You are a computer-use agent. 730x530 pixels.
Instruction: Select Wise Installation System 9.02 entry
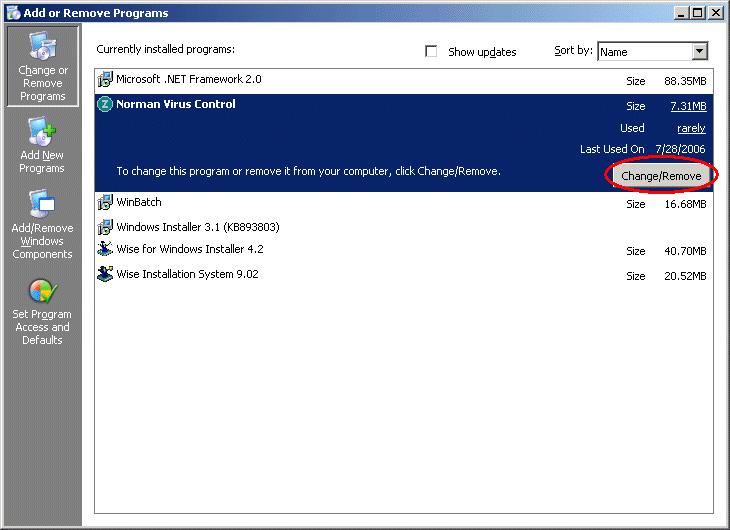click(x=404, y=275)
